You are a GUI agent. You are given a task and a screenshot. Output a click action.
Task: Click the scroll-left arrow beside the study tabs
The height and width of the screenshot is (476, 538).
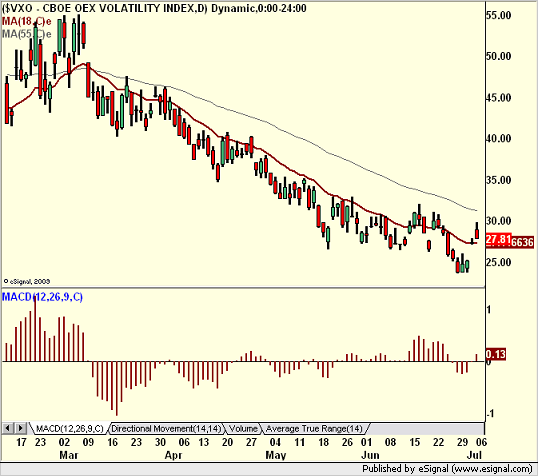coord(8,428)
